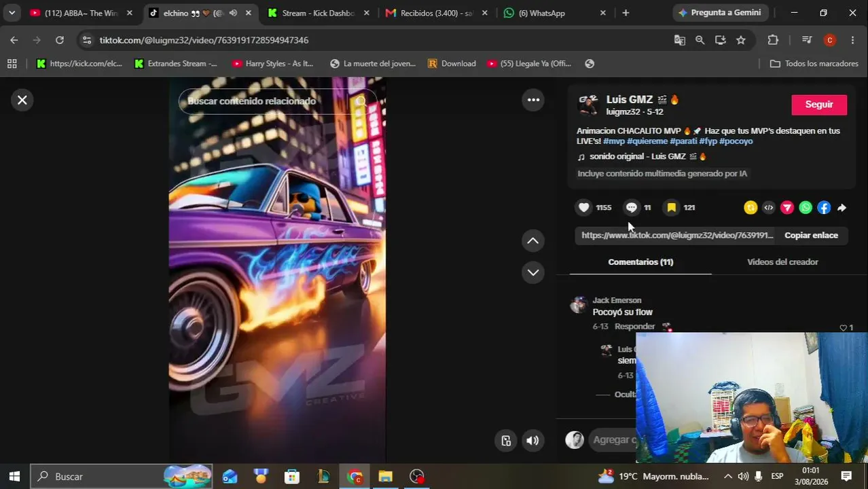Open Extensions puzzle icon
The height and width of the screenshot is (489, 868).
click(773, 41)
